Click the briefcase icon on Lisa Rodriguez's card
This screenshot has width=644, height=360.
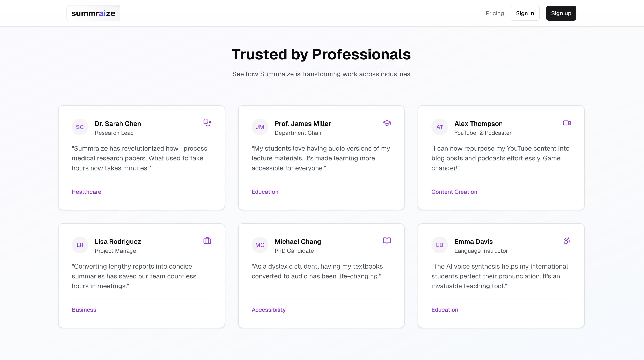207,241
